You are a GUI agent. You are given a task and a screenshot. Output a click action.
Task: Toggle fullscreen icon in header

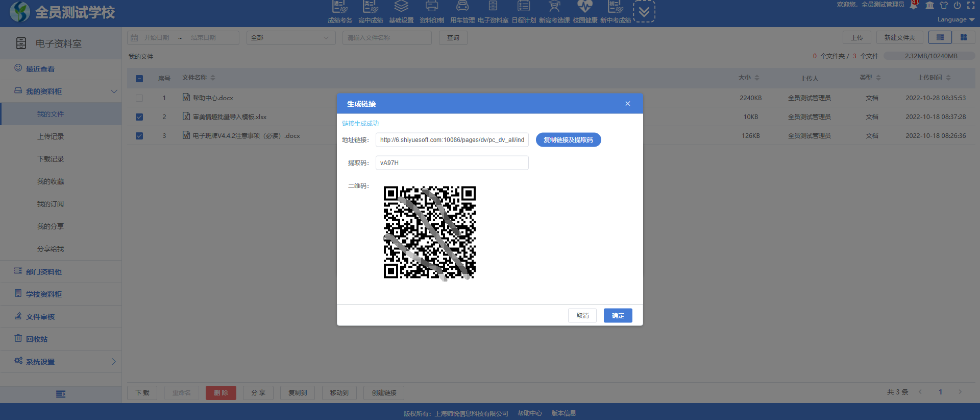click(x=971, y=5)
